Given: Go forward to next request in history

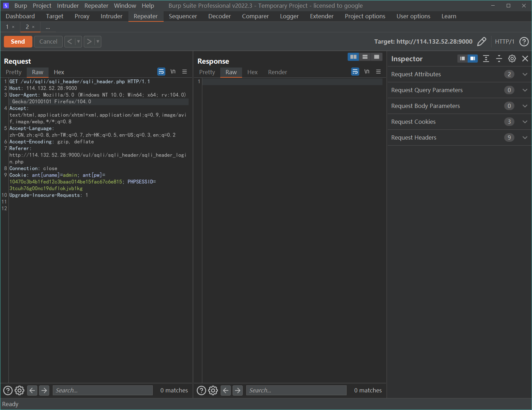Looking at the screenshot, I should tap(89, 41).
